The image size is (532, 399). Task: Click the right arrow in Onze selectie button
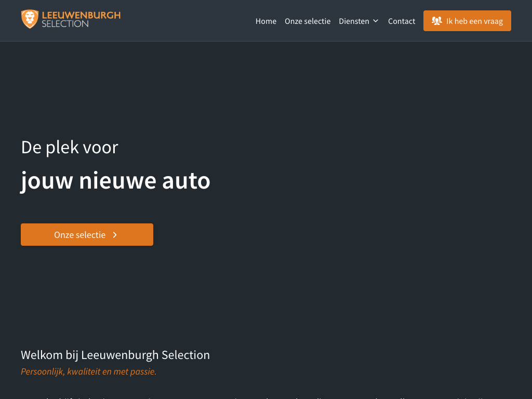click(115, 235)
